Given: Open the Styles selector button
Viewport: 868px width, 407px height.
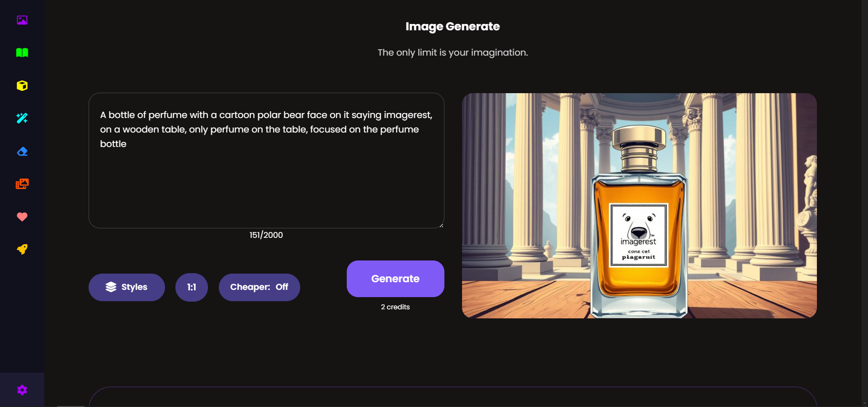Looking at the screenshot, I should click(127, 287).
